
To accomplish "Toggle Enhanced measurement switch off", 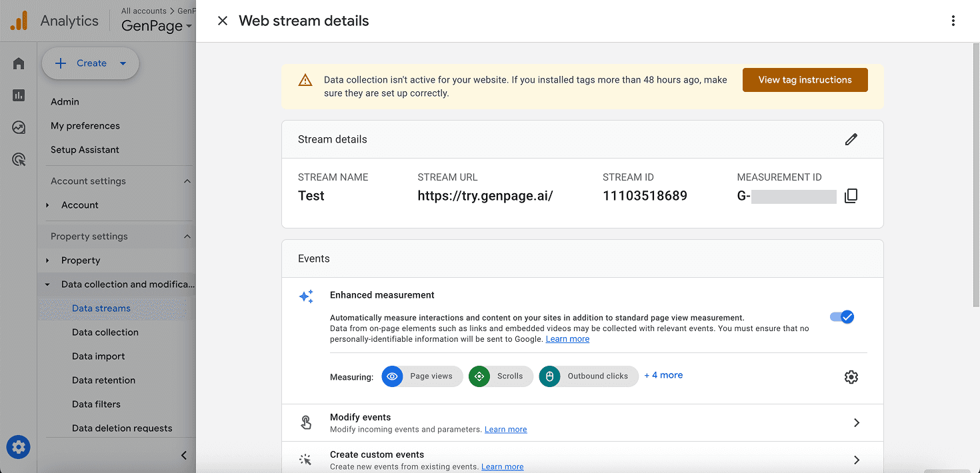I will point(842,317).
